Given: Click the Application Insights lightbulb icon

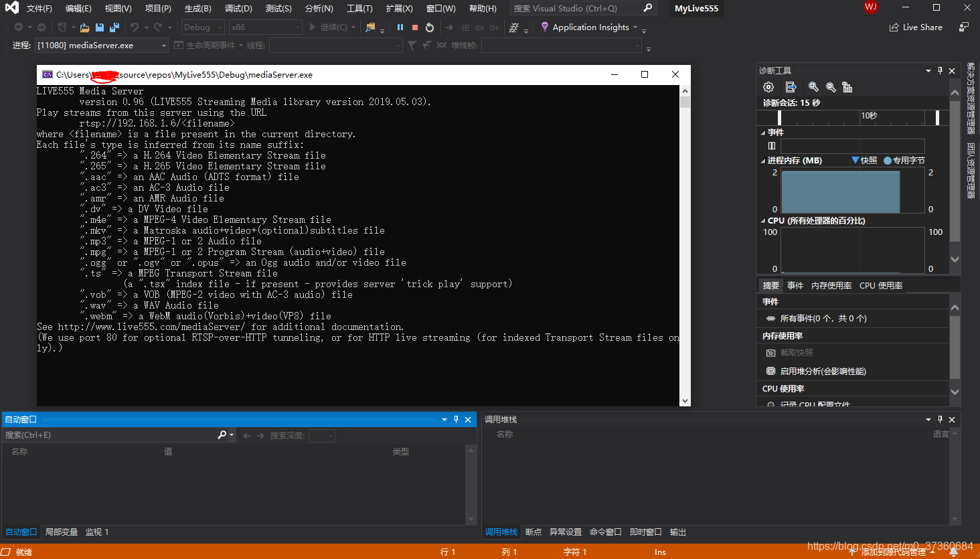Looking at the screenshot, I should (x=545, y=27).
